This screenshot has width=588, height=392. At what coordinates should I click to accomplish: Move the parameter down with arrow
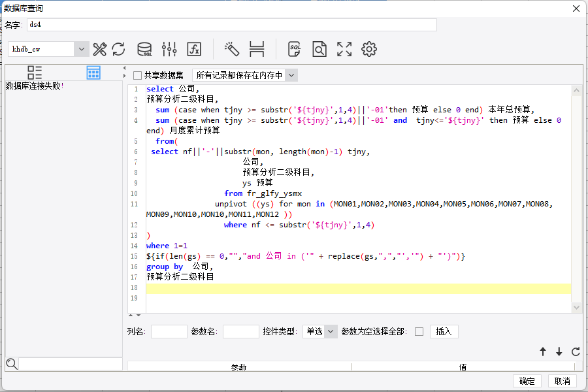click(559, 351)
